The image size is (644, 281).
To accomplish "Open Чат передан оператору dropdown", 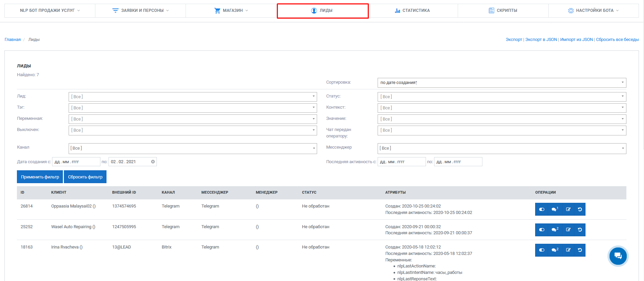I will pyautogui.click(x=502, y=130).
